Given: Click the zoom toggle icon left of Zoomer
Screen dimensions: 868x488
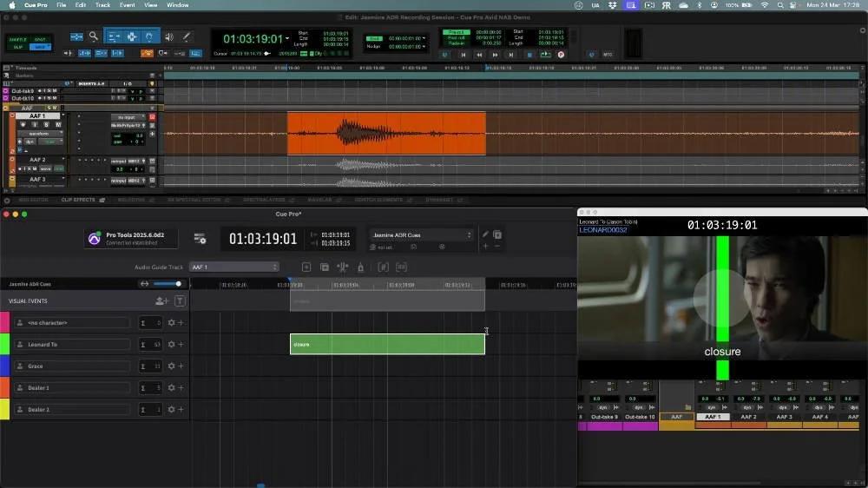Looking at the screenshot, I should tap(76, 36).
